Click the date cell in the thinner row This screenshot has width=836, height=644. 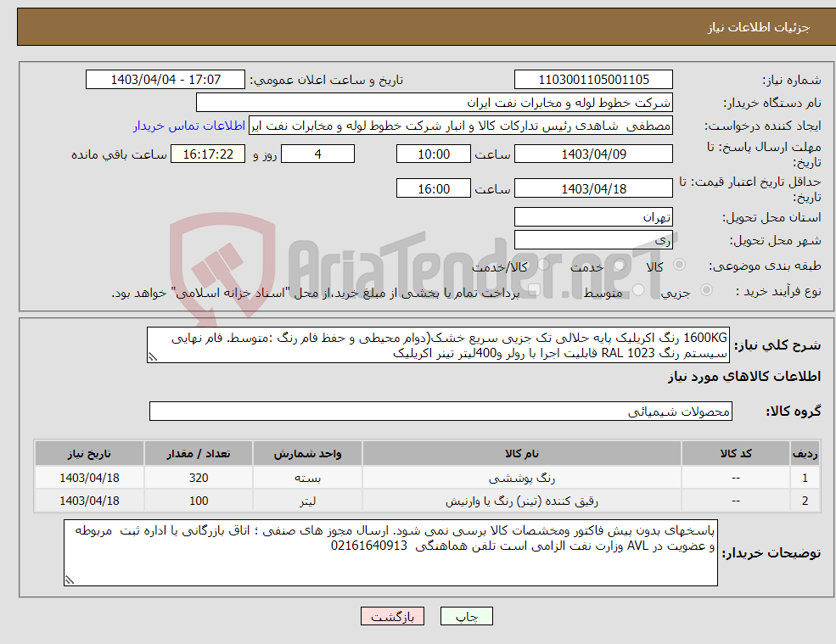click(90, 501)
